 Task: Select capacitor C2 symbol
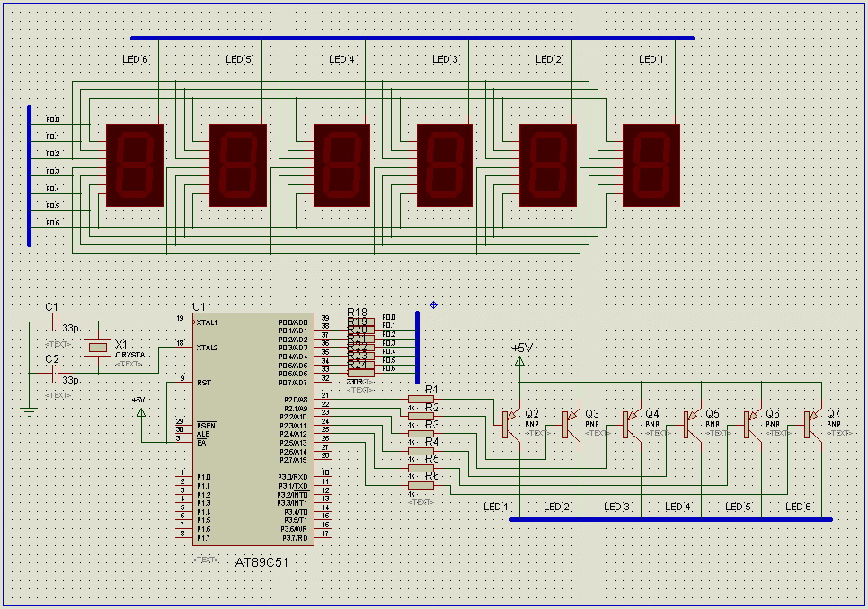coord(55,372)
